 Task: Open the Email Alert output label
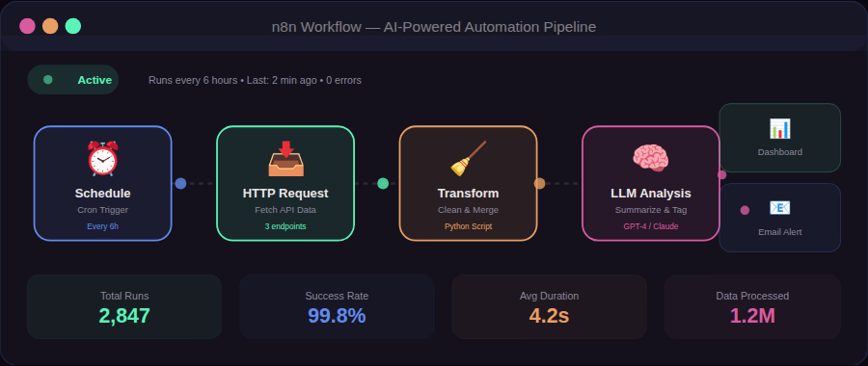point(780,232)
